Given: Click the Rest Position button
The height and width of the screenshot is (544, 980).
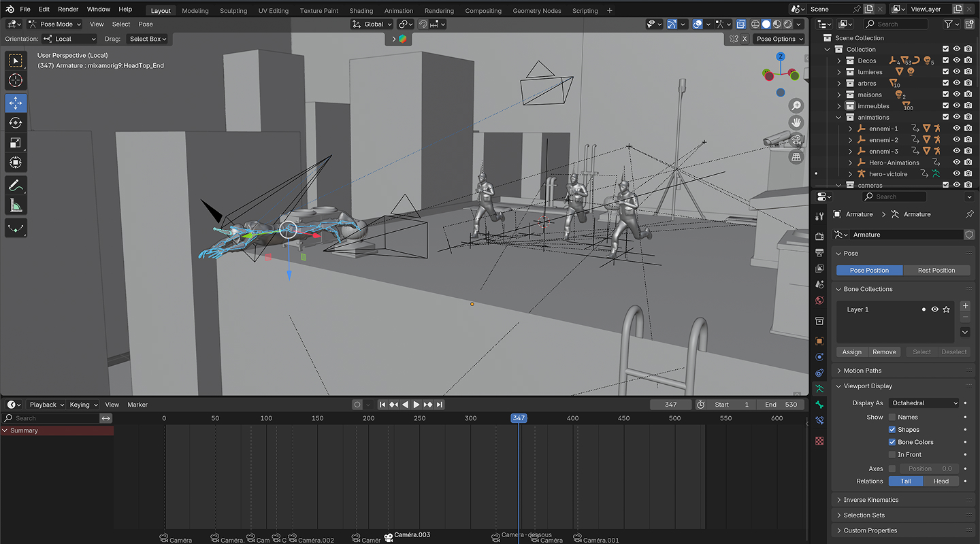Looking at the screenshot, I should [936, 270].
